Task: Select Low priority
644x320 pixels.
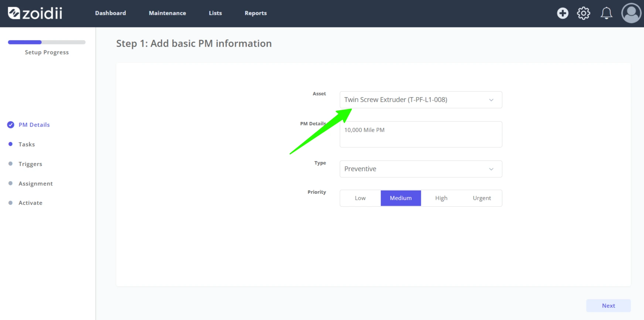Action: click(360, 198)
